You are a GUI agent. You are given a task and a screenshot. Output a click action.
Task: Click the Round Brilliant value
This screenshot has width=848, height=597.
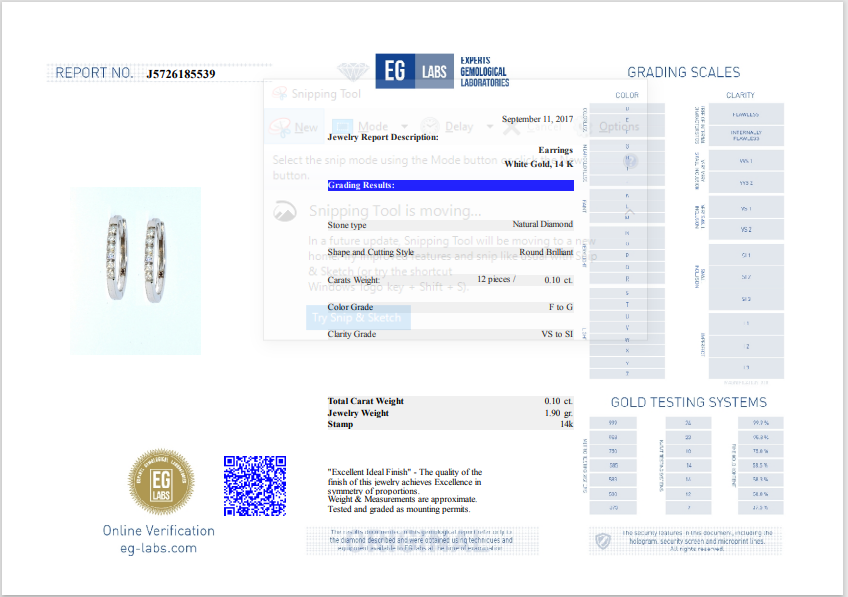coord(546,252)
